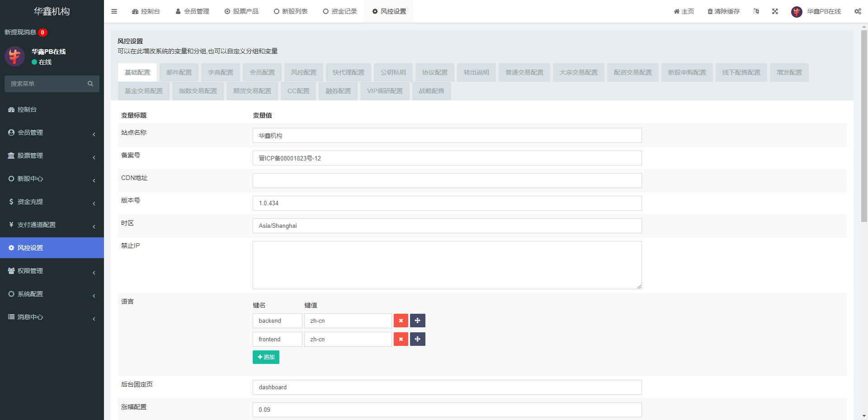This screenshot has width=868, height=420.
Task: Switch to the 股票产品 top tab
Action: pyautogui.click(x=241, y=11)
